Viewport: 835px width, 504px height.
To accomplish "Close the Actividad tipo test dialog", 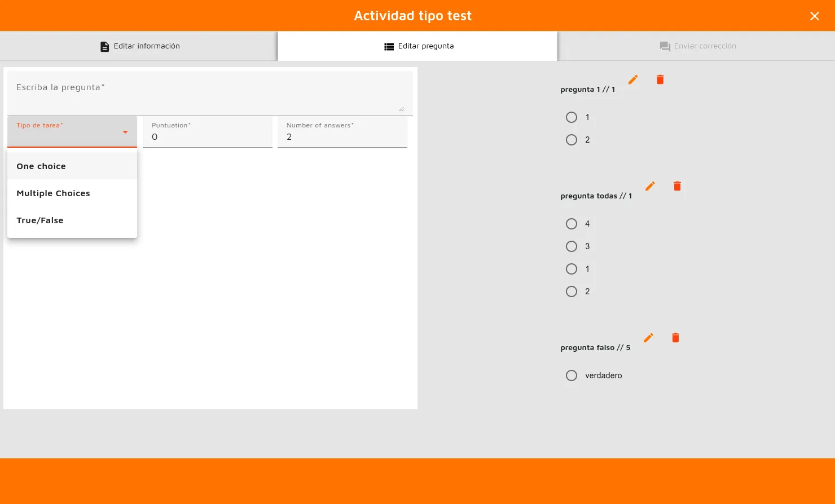I will (814, 16).
